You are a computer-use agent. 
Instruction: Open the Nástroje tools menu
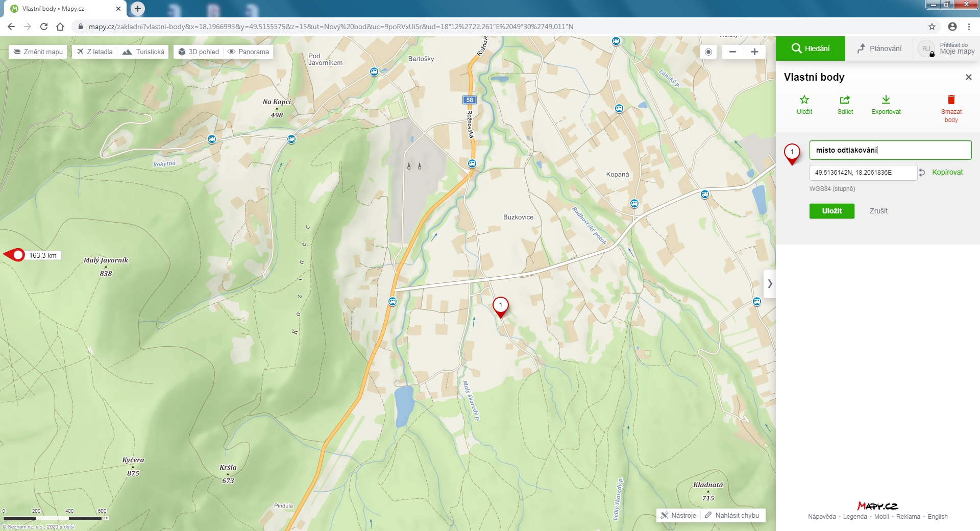coord(678,515)
